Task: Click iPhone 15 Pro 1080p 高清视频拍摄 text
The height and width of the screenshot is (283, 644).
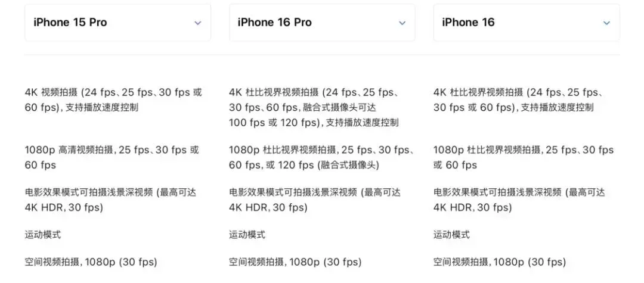Action: (x=112, y=157)
